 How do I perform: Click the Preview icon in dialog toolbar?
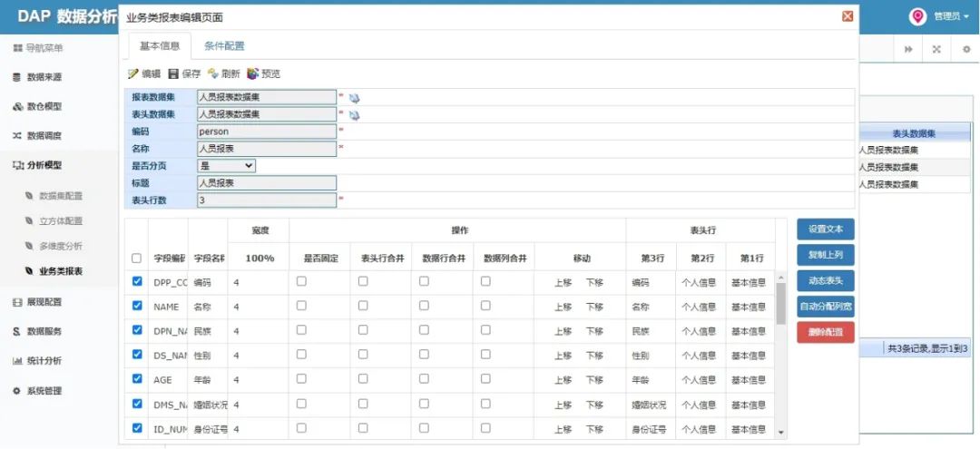point(252,73)
